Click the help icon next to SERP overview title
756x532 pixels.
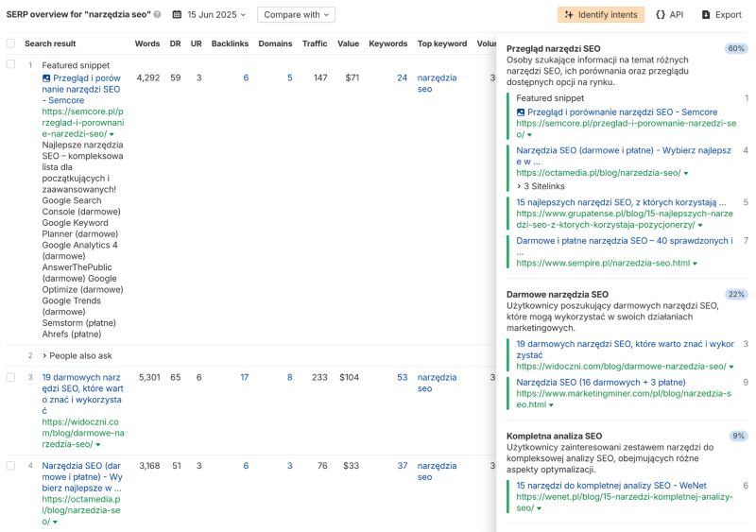[x=157, y=14]
